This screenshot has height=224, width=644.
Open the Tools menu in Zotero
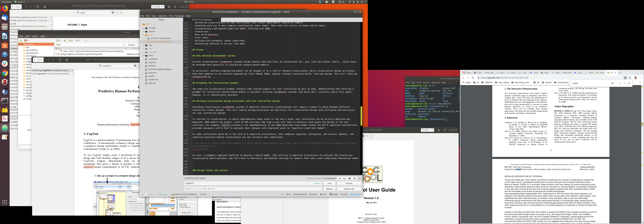[x=35, y=36]
